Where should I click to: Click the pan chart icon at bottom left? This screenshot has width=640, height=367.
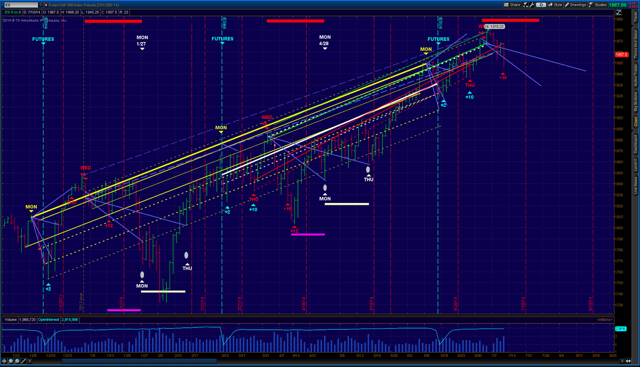click(x=4, y=361)
